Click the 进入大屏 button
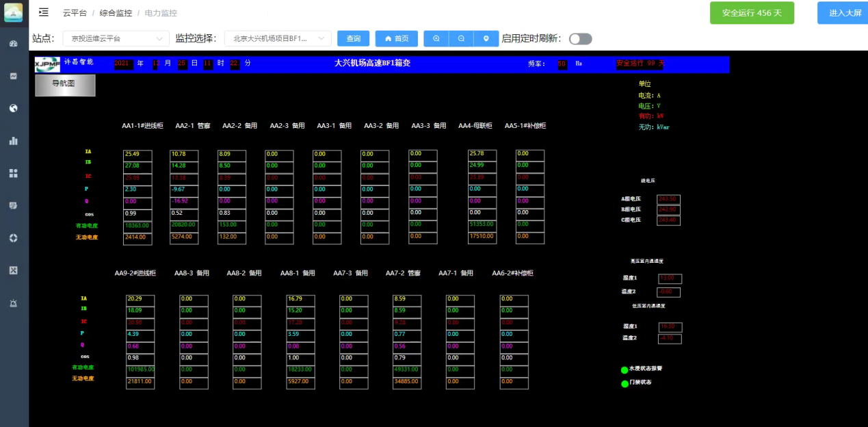The height and width of the screenshot is (427, 868). (845, 13)
